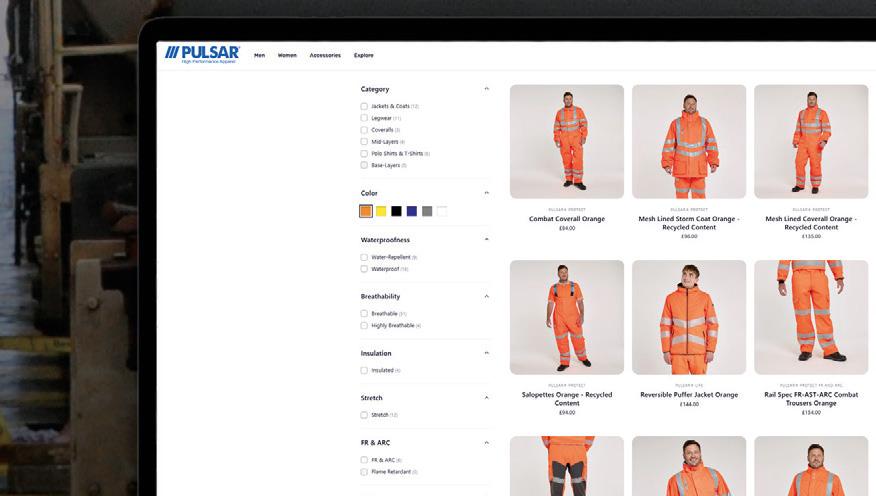This screenshot has width=876, height=496.
Task: Click the Breathability filter heading
Action: [x=380, y=296]
